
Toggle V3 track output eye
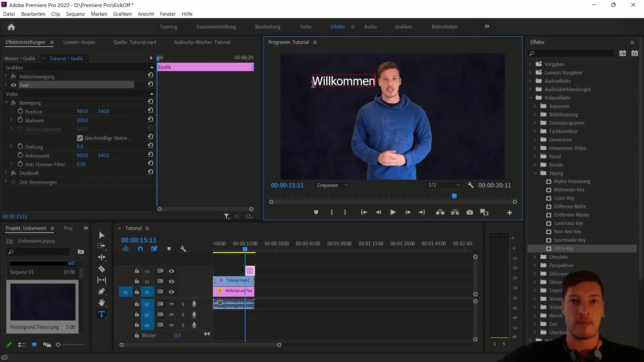(x=171, y=271)
